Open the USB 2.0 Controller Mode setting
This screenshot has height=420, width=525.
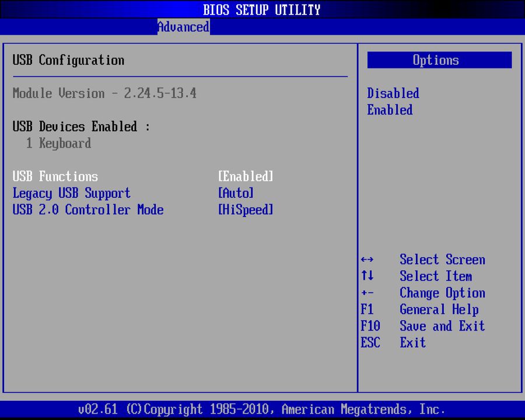[x=87, y=210]
